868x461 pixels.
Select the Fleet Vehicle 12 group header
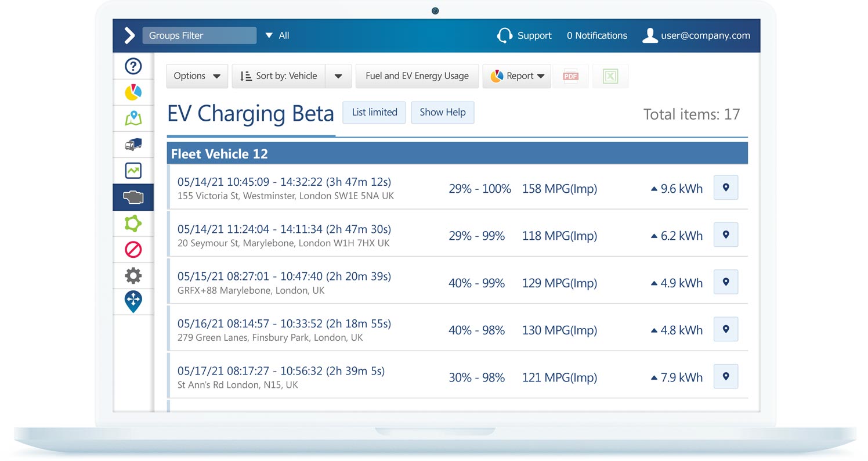(x=457, y=154)
